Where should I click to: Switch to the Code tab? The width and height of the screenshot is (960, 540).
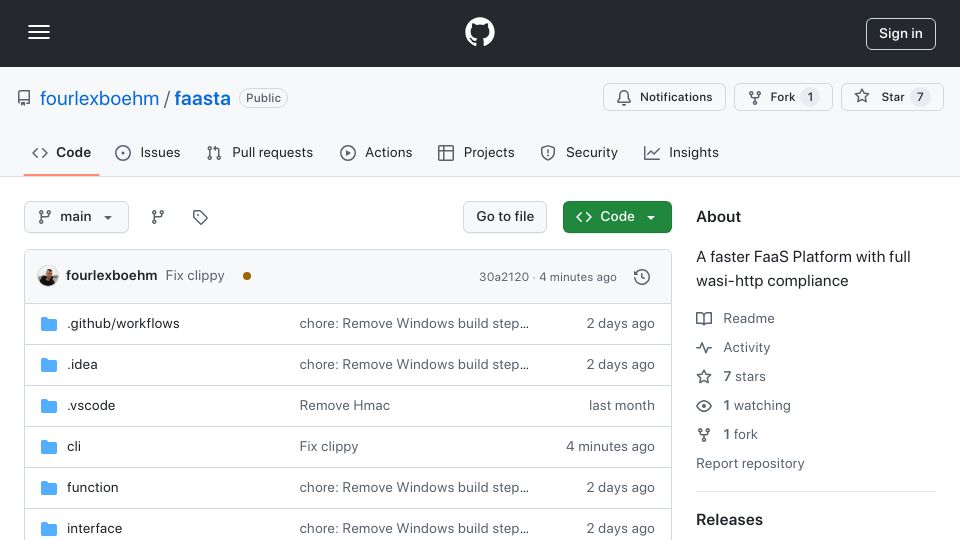pyautogui.click(x=61, y=152)
